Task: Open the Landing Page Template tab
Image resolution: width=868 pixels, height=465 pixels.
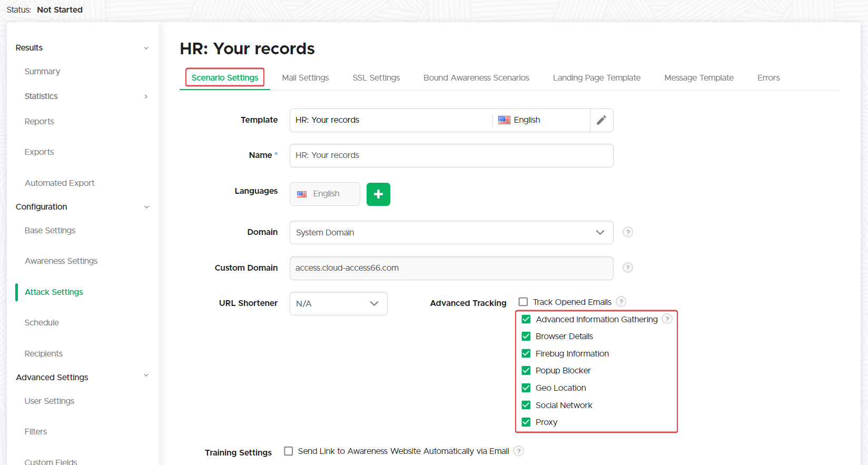Action: click(x=596, y=78)
